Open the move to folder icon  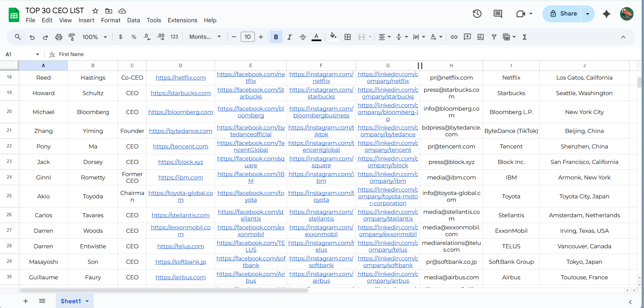tap(109, 11)
